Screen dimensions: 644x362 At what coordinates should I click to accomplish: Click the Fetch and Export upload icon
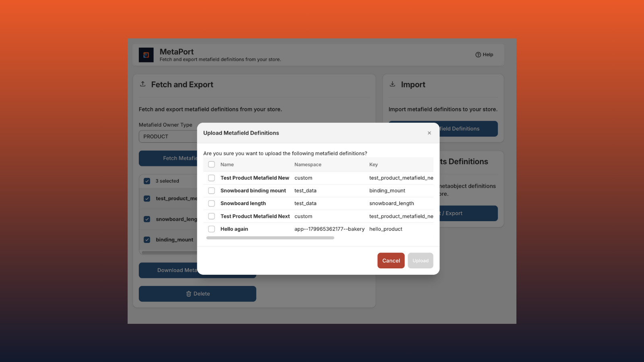(142, 84)
